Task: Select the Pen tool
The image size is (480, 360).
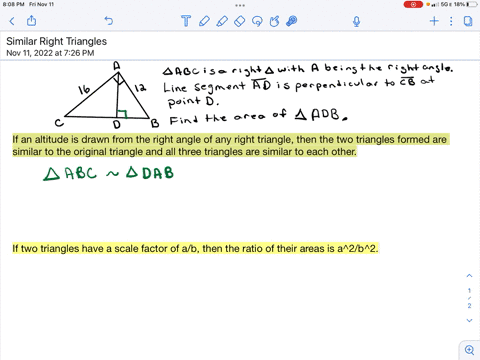Action: [x=204, y=21]
